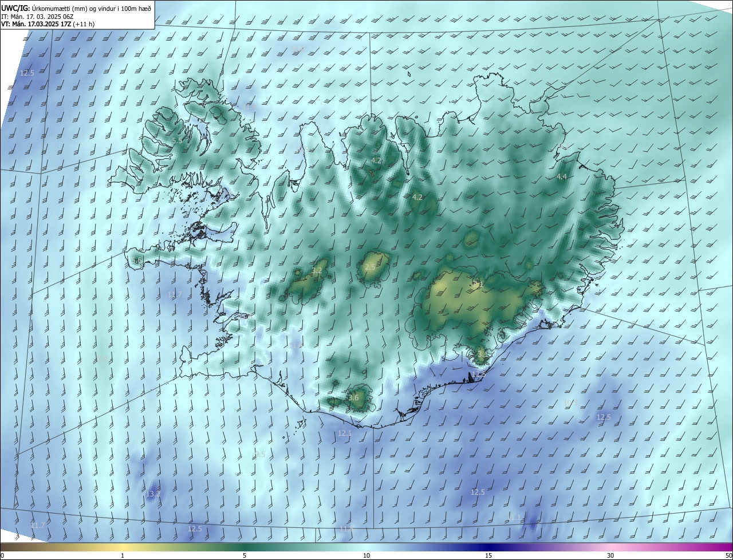This screenshot has width=733, height=560.
Task: Pick the dark navy colour above scale value 15
Action: pos(488,547)
